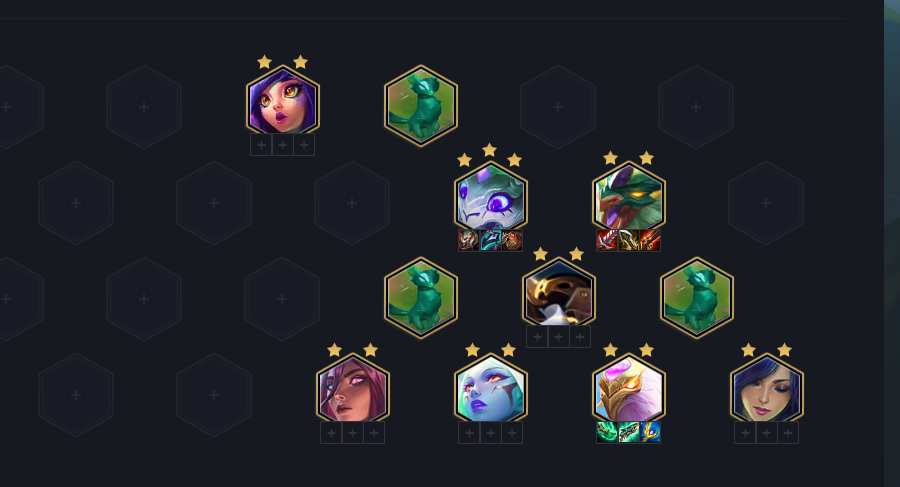Select the blue golden-staff item under Anivia
The width and height of the screenshot is (900, 487).
point(650,432)
